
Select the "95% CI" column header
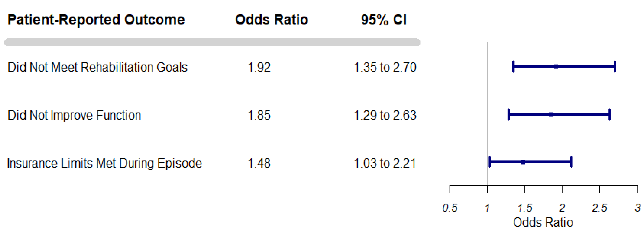pyautogui.click(x=384, y=20)
